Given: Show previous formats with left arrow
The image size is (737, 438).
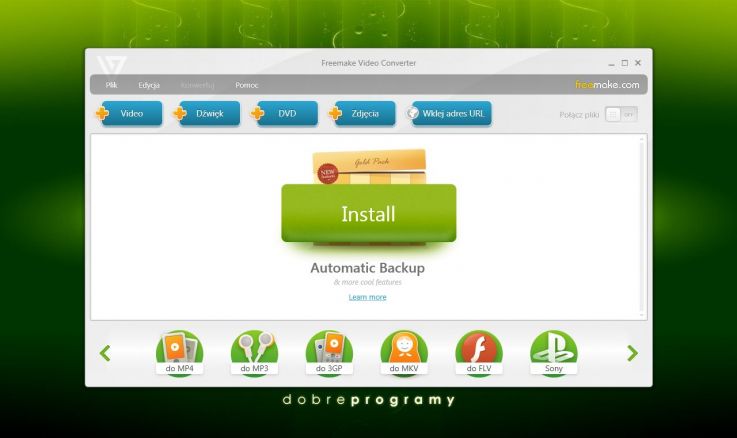Looking at the screenshot, I should point(105,353).
